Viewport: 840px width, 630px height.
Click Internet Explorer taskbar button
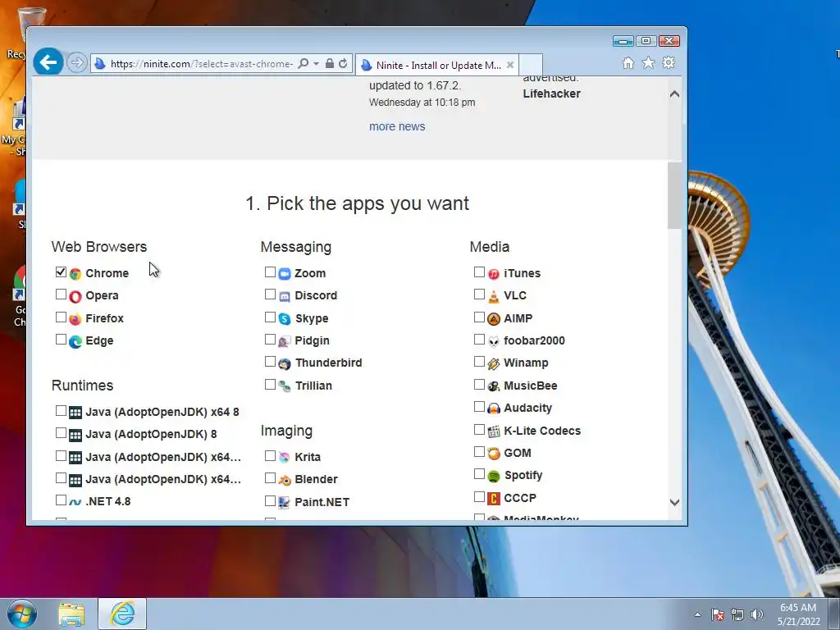pos(122,614)
